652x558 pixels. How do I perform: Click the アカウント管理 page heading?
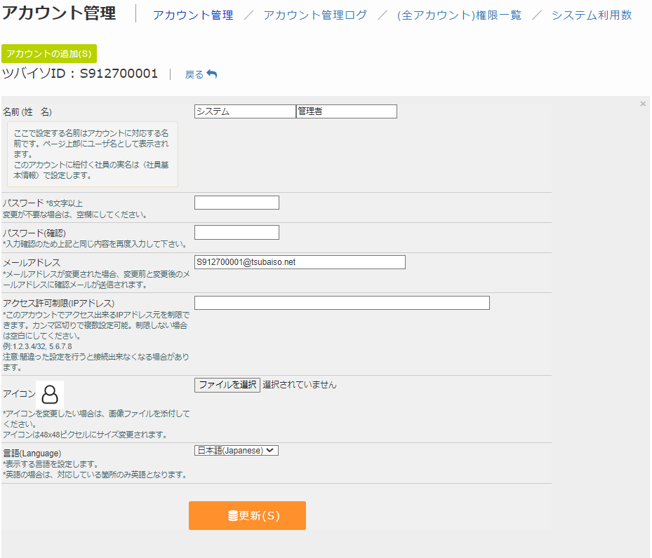[x=59, y=13]
